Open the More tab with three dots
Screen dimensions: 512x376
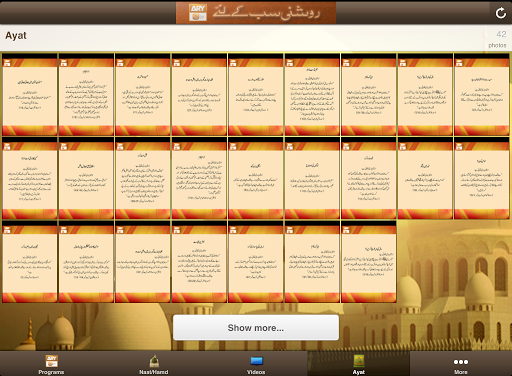point(461,362)
